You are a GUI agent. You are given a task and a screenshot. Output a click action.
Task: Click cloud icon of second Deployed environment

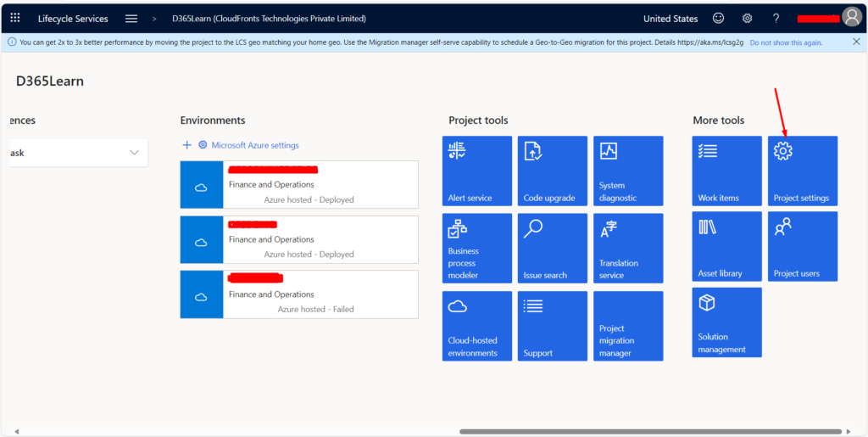202,243
